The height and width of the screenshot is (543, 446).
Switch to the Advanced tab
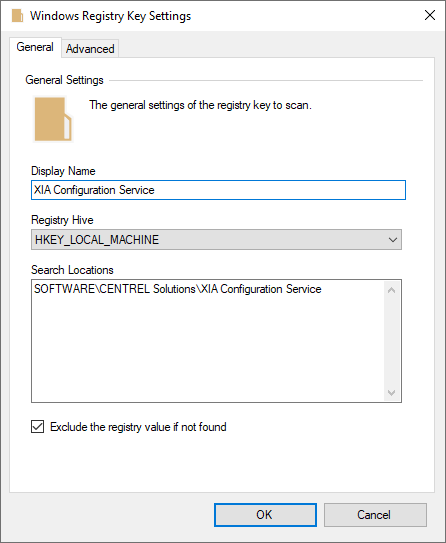90,49
